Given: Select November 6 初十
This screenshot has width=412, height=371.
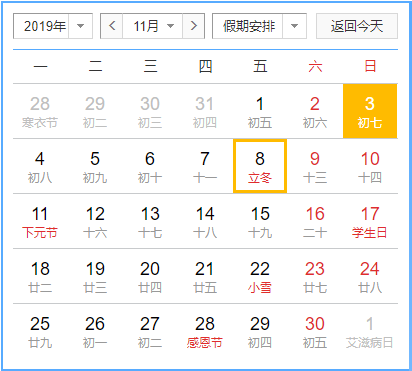Looking at the screenshot, I should (150, 166).
